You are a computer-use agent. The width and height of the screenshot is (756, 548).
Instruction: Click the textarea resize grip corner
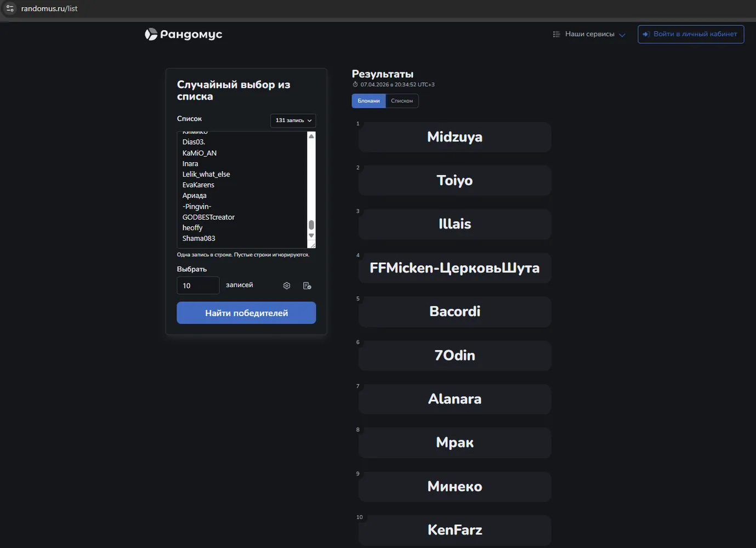[x=312, y=245]
